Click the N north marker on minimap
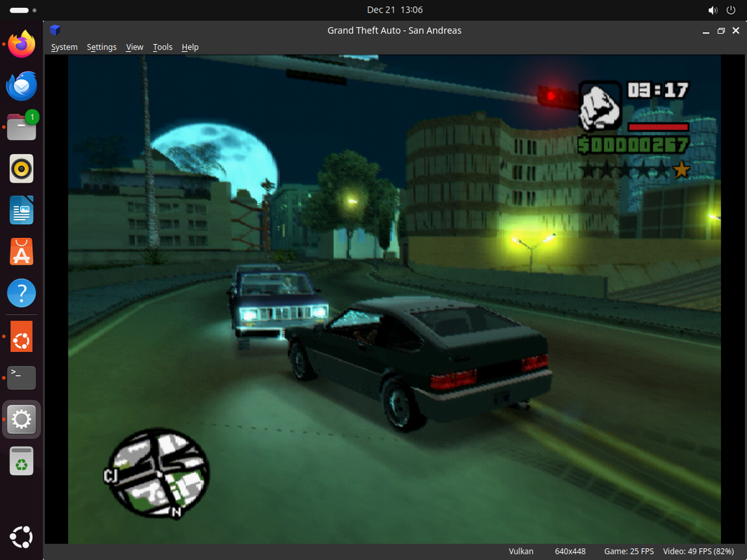 click(176, 512)
